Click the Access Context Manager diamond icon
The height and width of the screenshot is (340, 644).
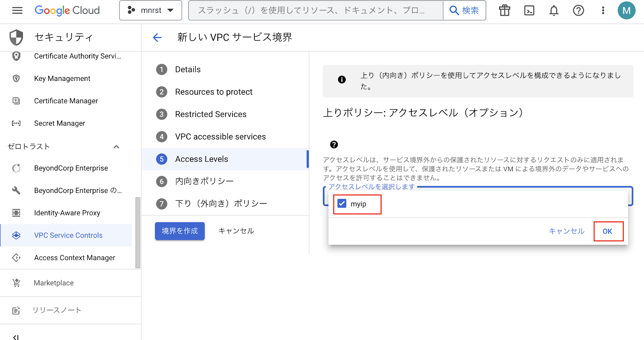[x=16, y=258]
